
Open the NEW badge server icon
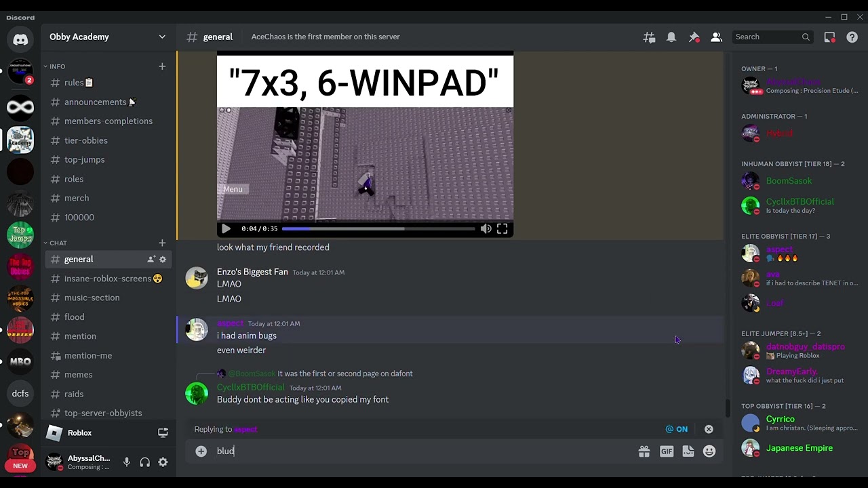pos(20,458)
